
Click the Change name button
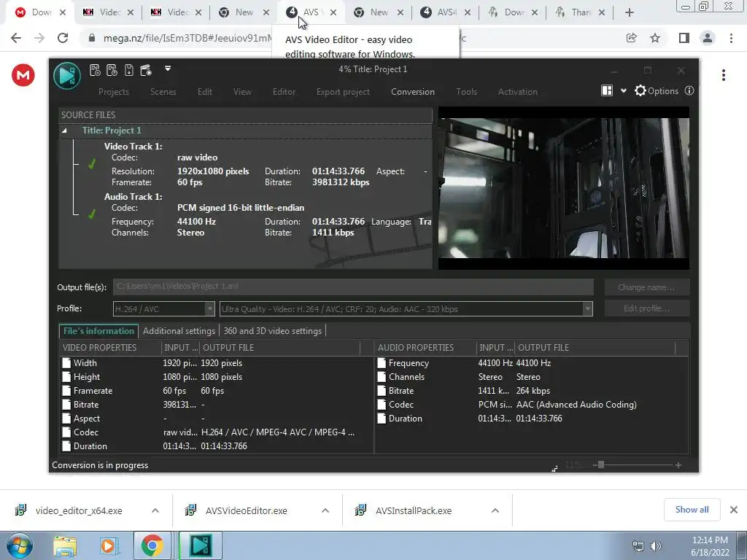pos(646,287)
